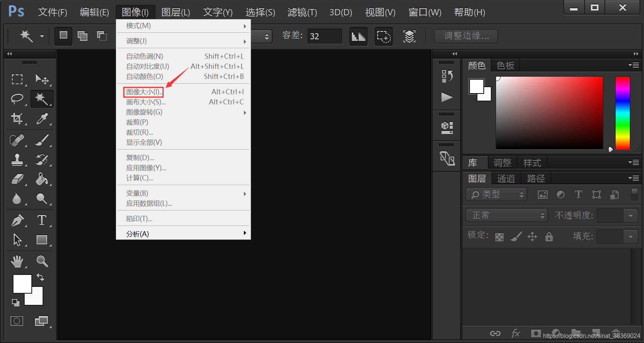Select the Path Selection tool

(x=17, y=240)
